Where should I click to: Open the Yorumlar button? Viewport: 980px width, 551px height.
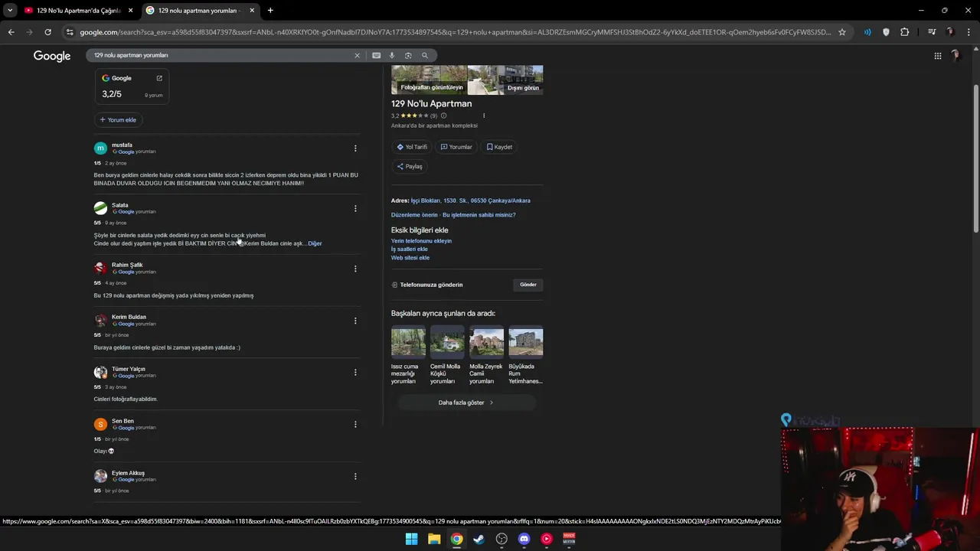[456, 147]
